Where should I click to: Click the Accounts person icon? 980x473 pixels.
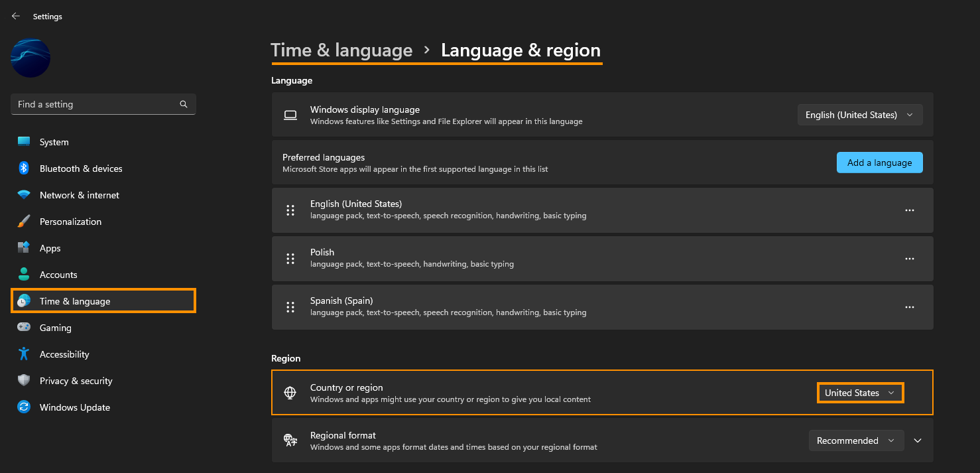coord(24,275)
